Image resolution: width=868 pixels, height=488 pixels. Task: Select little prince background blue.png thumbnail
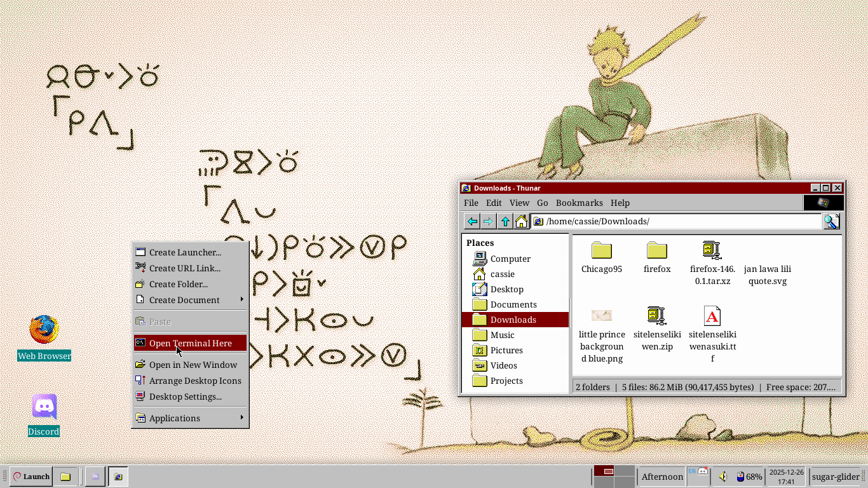(x=601, y=316)
